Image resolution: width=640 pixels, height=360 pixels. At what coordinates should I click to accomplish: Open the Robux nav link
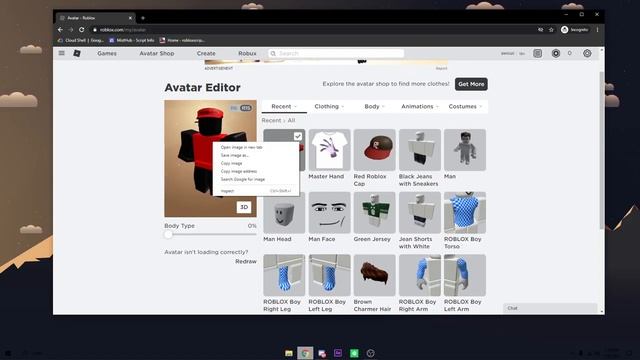click(x=247, y=53)
